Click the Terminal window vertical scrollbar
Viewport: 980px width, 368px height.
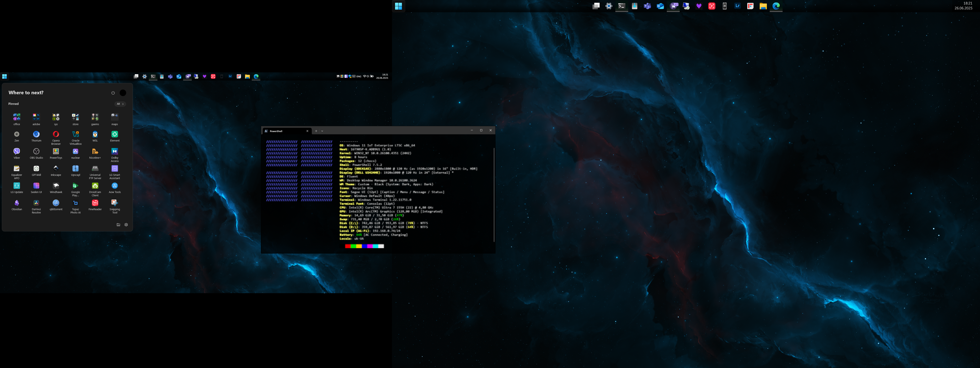494,194
